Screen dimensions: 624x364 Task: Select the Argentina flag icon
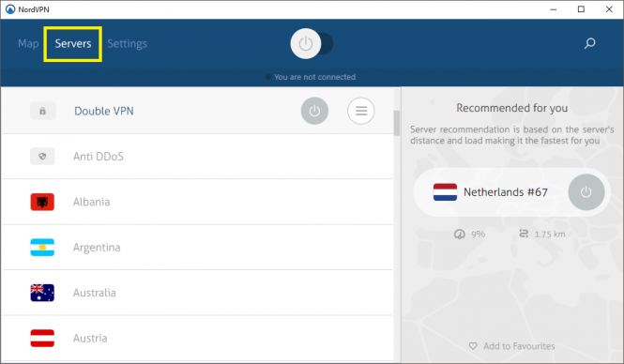pos(42,248)
